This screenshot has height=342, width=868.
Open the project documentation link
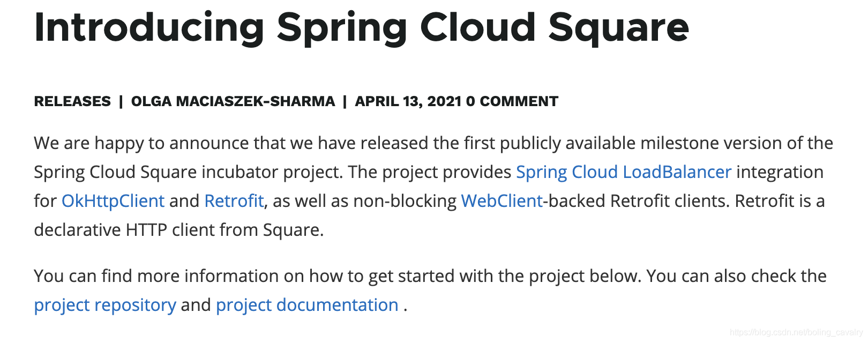pos(307,305)
